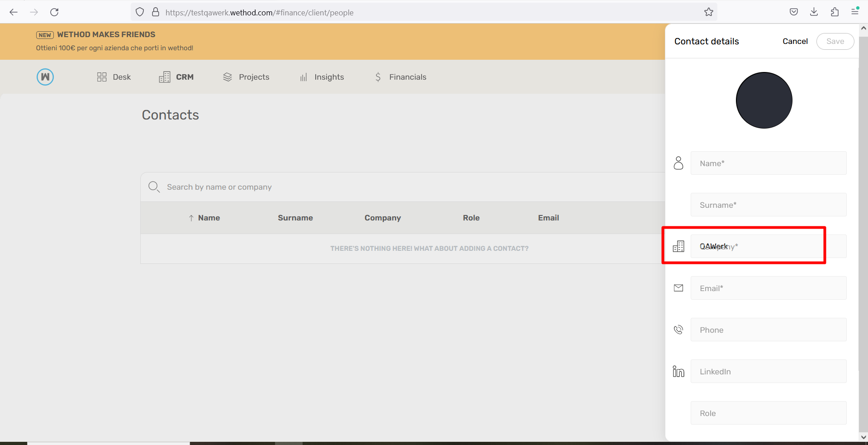Click the Email column header

pos(549,218)
